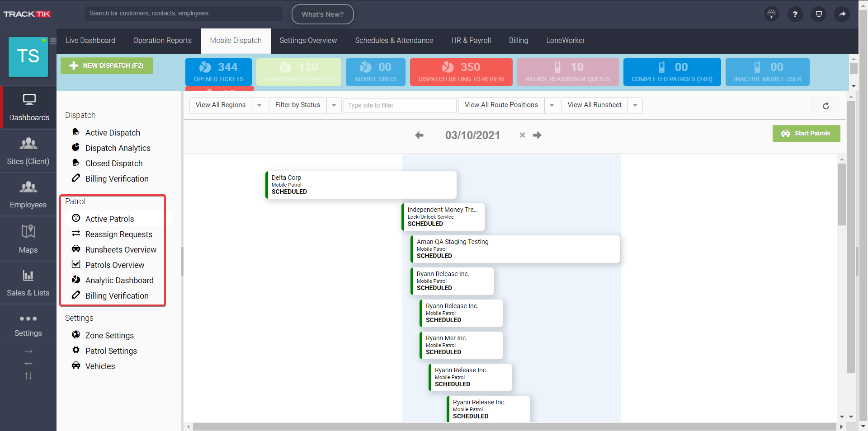Screen dimensions: 868x431
Task: Switch to Operation Reports tab
Action: [x=162, y=41]
